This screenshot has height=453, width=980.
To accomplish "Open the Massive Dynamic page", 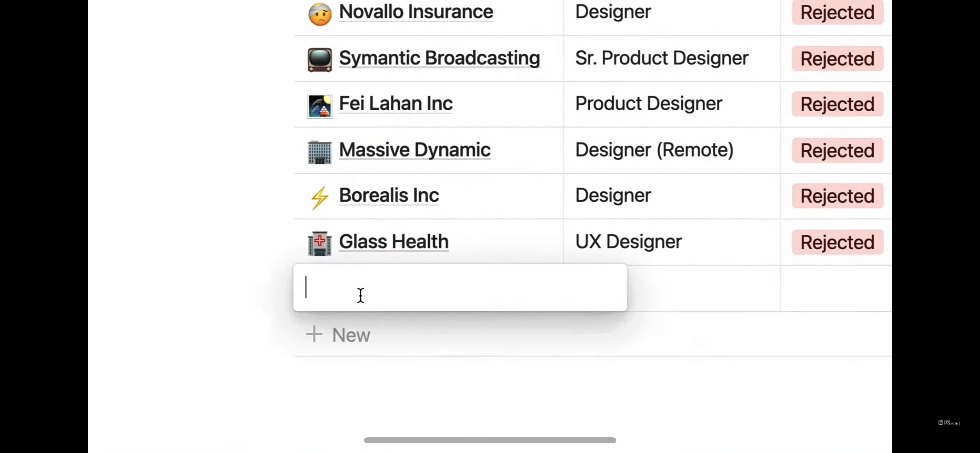I will [415, 150].
